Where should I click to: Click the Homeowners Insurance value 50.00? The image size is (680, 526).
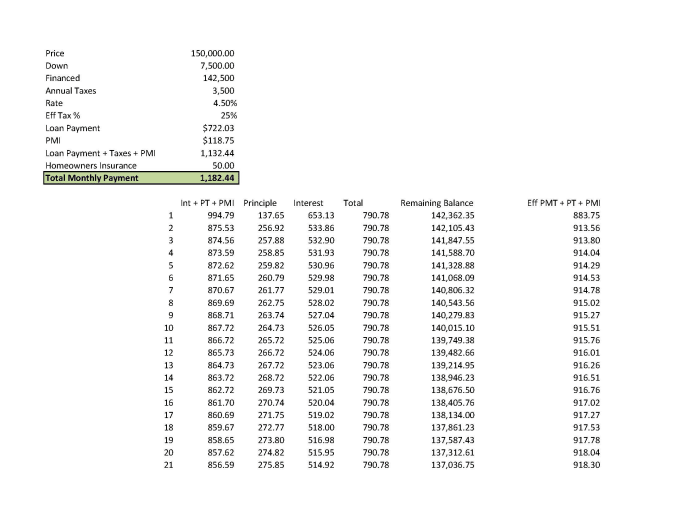pyautogui.click(x=223, y=166)
